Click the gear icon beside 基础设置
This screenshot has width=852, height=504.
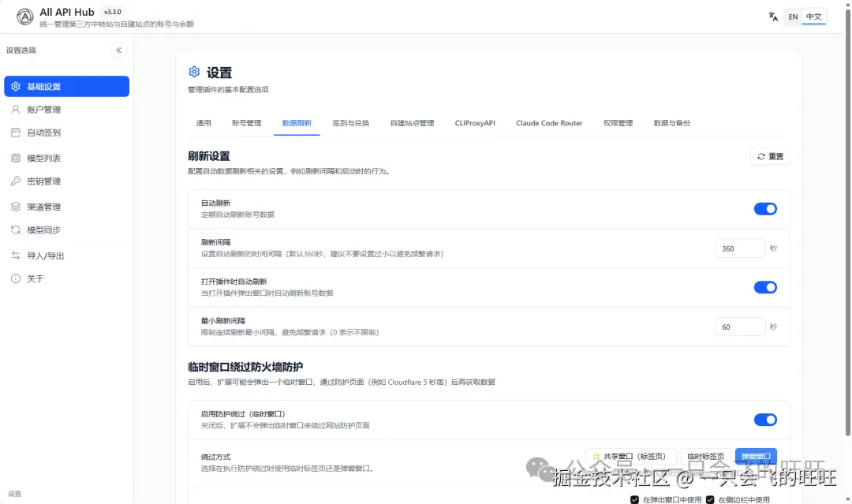(x=16, y=86)
